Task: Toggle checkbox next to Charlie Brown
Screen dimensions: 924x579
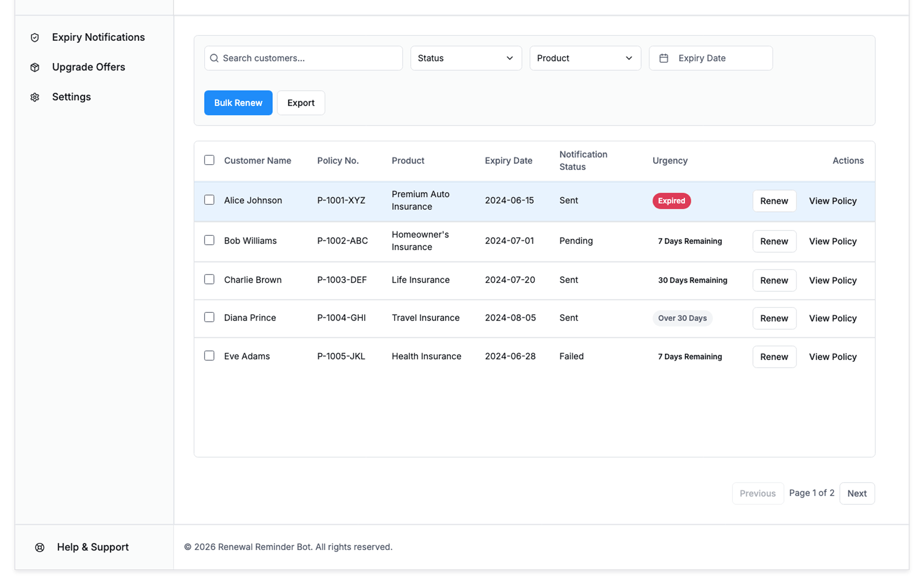Action: tap(209, 279)
